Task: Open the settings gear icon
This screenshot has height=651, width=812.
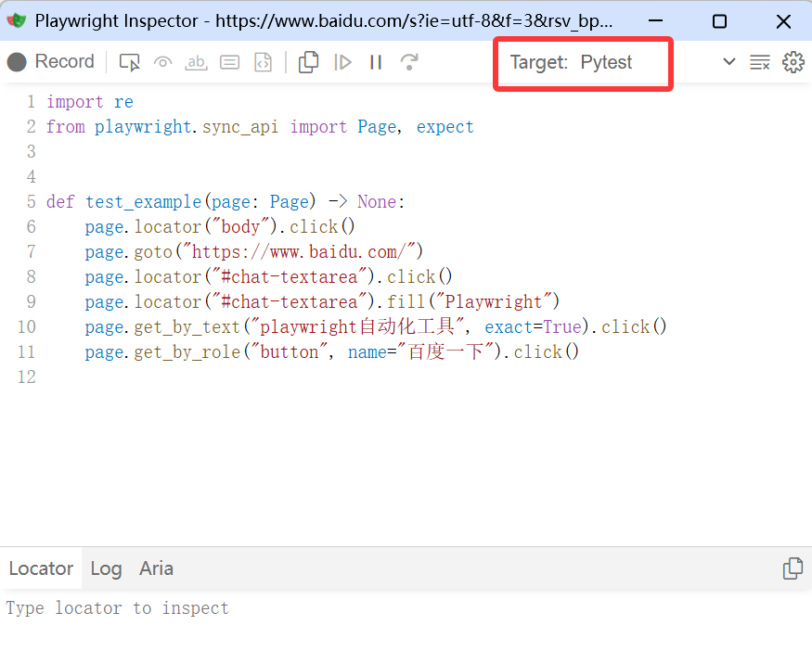Action: tap(793, 63)
